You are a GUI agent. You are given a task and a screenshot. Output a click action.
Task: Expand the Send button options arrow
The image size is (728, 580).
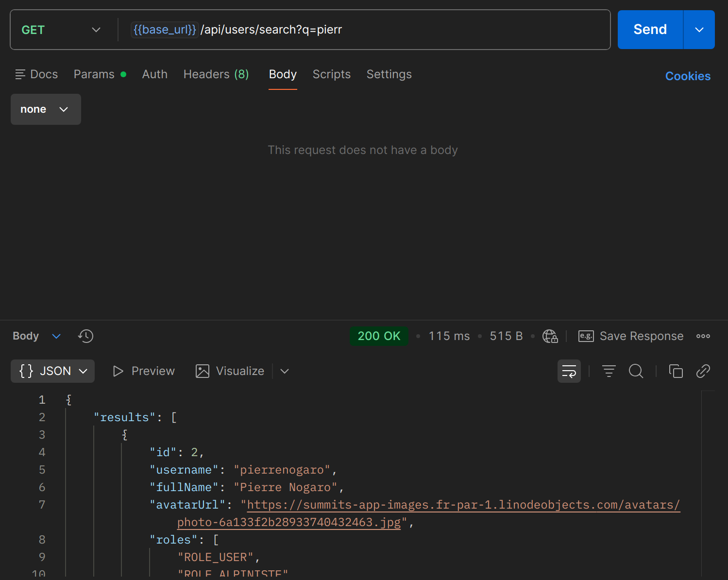699,30
